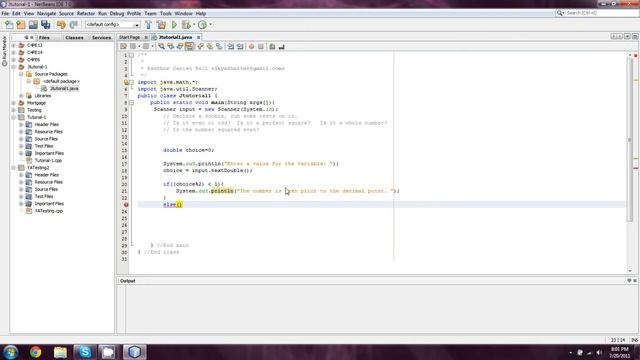The height and width of the screenshot is (360, 640).
Task: Collapse the Jtutorial-1 project node
Action: (x=14, y=67)
